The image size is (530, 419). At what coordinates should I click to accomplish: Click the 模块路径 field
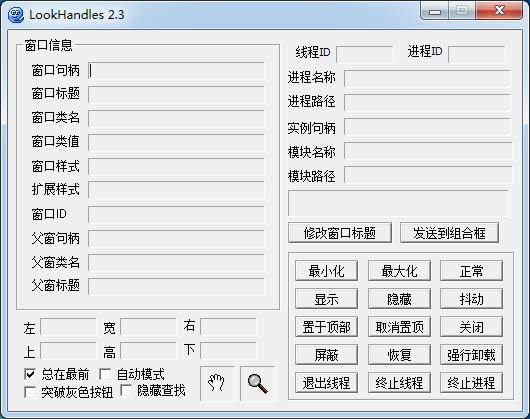point(428,174)
